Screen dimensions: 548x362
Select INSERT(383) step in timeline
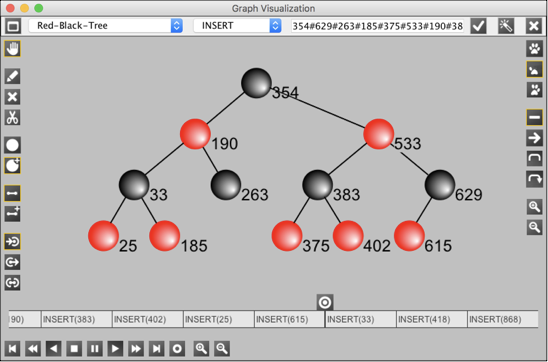tap(77, 319)
